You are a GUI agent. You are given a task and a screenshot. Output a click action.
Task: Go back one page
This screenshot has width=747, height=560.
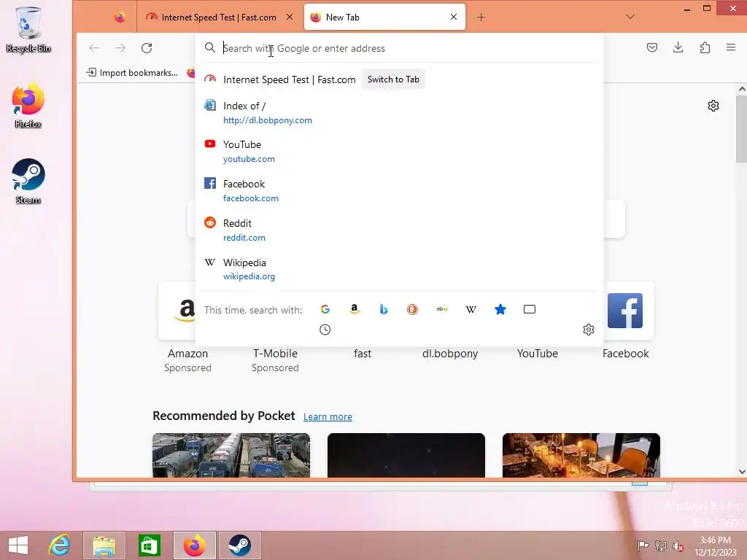click(x=94, y=47)
